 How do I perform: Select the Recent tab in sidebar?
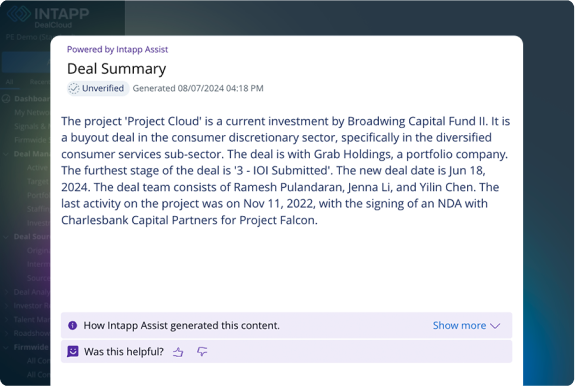pyautogui.click(x=40, y=82)
